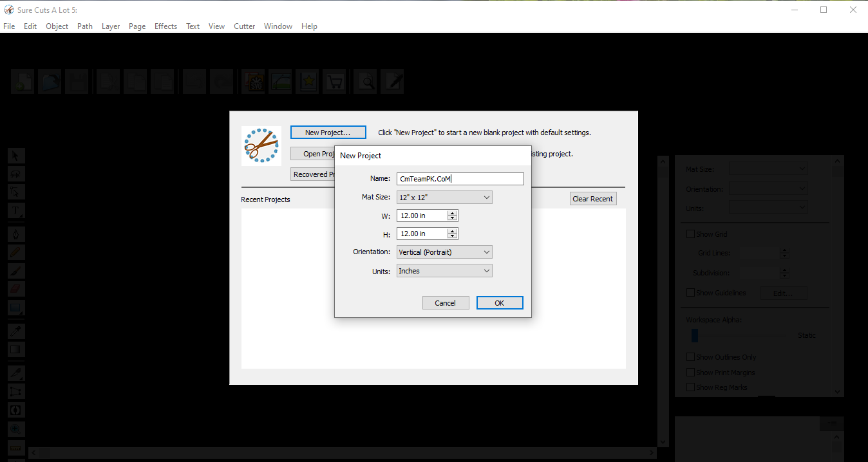
Task: Open the Cutter menu
Action: pyautogui.click(x=245, y=26)
